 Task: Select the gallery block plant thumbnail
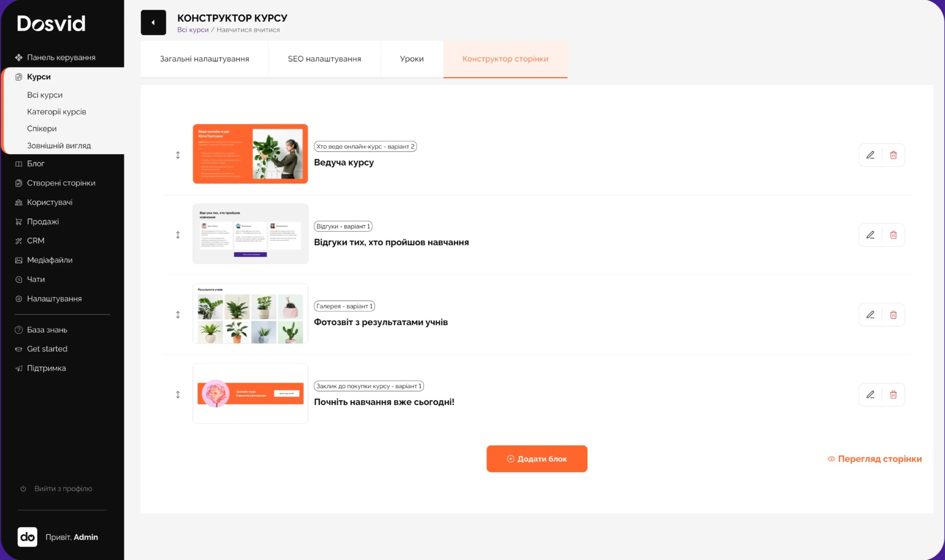(250, 314)
